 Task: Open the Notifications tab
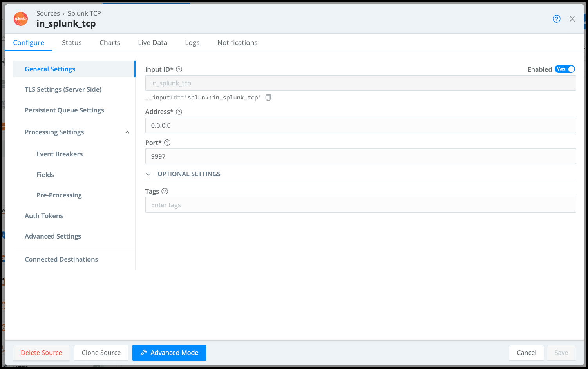point(237,43)
